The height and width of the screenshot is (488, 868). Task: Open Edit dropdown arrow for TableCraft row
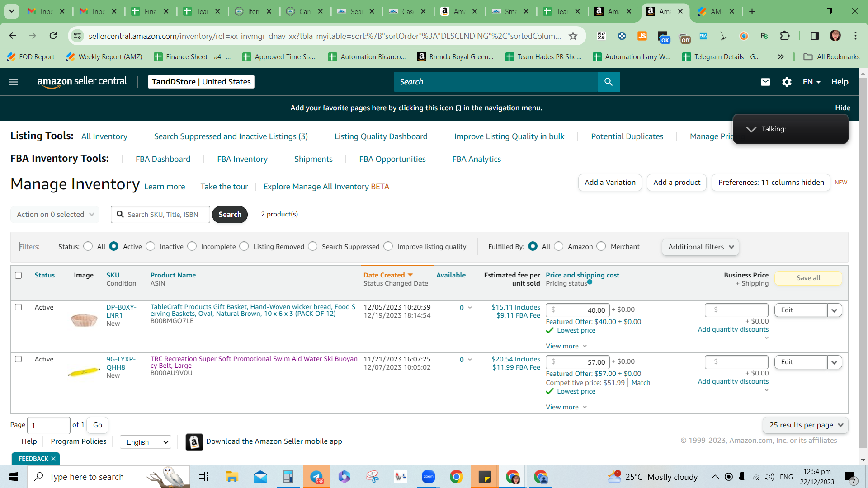coord(834,310)
